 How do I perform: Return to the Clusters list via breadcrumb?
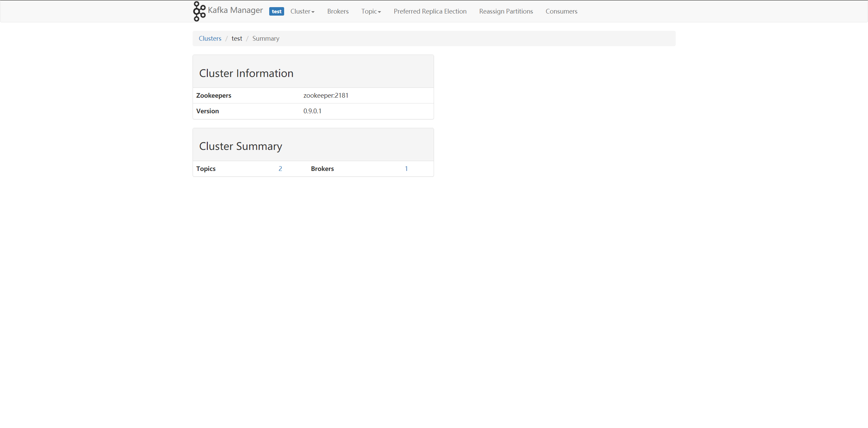coord(210,38)
